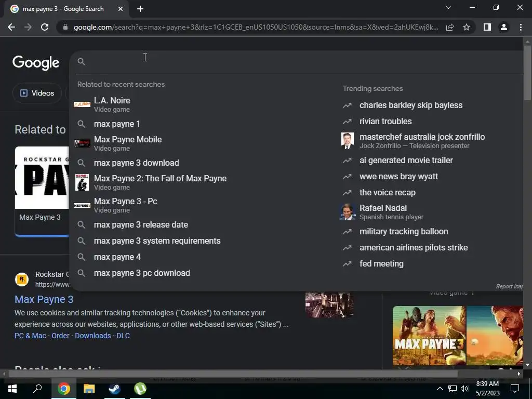This screenshot has height=399, width=532.
Task: Choose 'max payne 3 pc download' suggestion
Action: point(204,273)
